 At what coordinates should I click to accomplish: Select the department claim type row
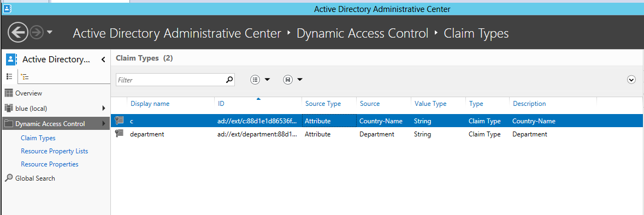pos(377,134)
